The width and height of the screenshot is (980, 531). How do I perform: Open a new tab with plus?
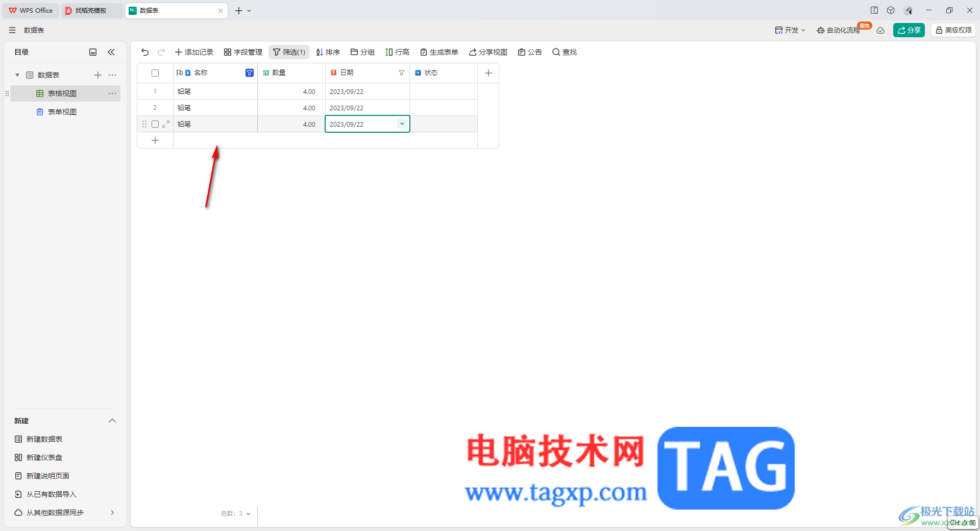click(x=239, y=11)
